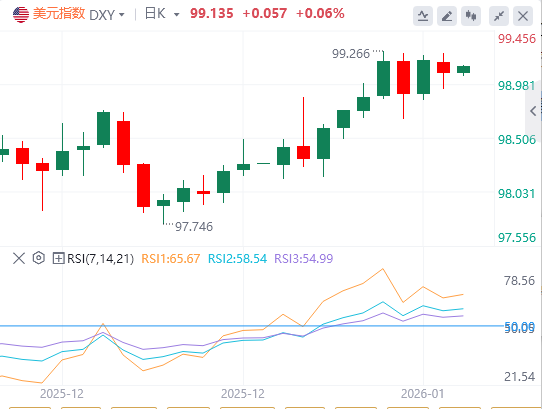Image resolution: width=542 pixels, height=409 pixels.
Task: Select the 2026-01 date axis marker
Action: [x=422, y=393]
